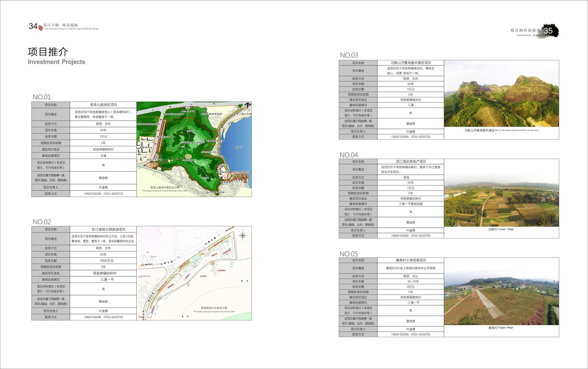Click NO.02 overview text about 占地150亩

pos(103,239)
